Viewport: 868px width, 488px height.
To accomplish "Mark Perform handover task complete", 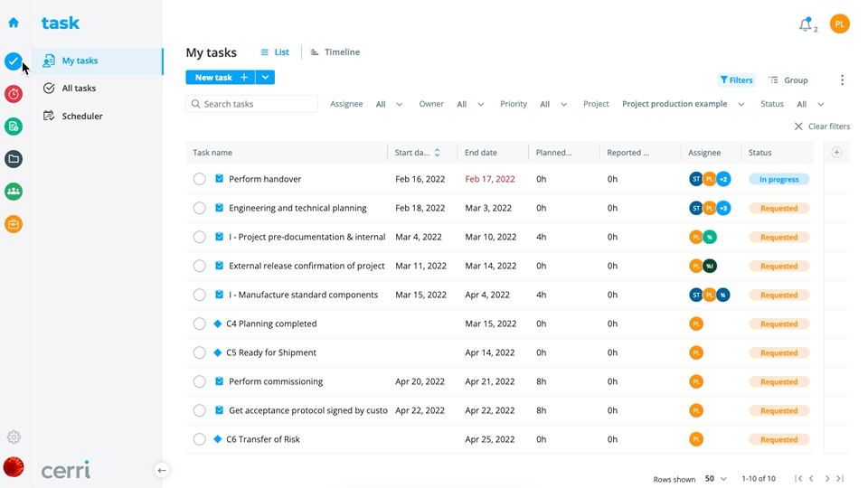I will point(199,179).
